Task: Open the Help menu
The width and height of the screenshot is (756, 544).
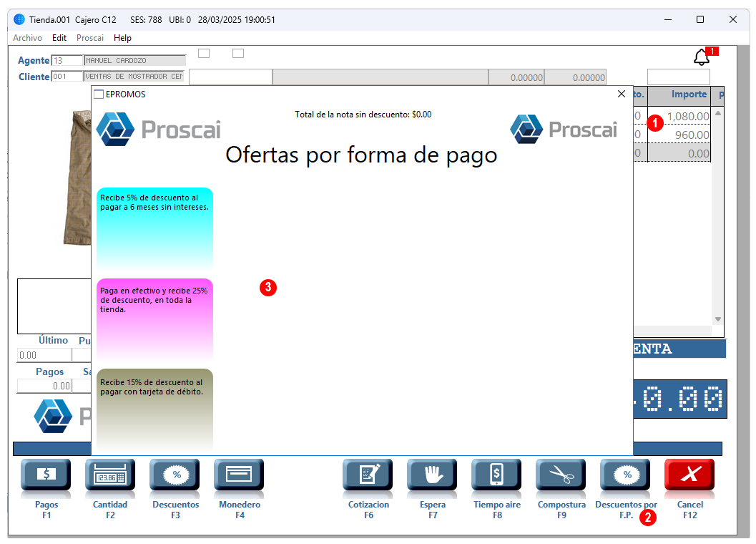Action: pyautogui.click(x=122, y=38)
